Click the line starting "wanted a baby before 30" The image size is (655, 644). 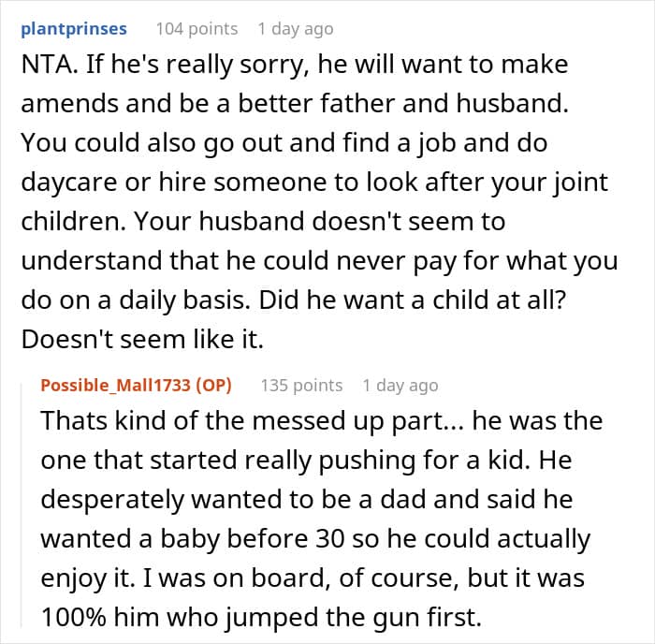point(315,538)
